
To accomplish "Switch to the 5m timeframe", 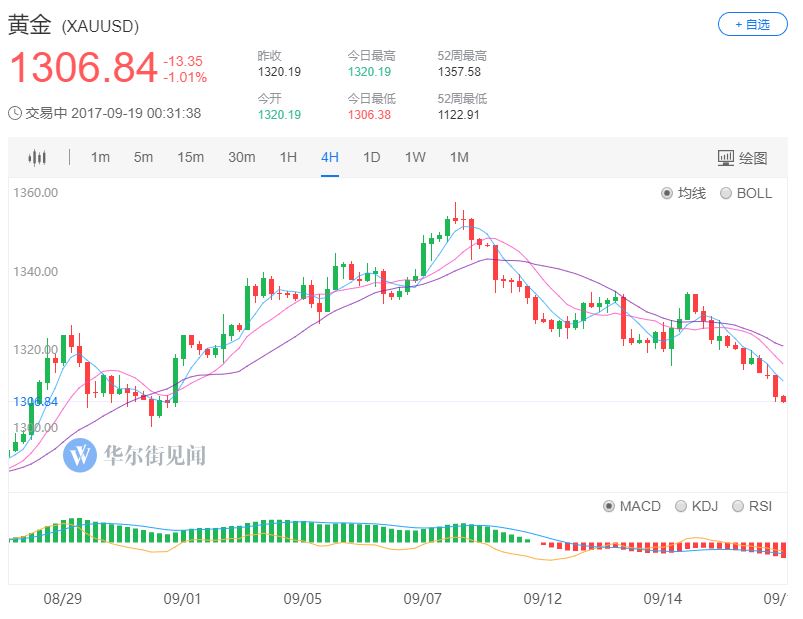I will click(143, 157).
